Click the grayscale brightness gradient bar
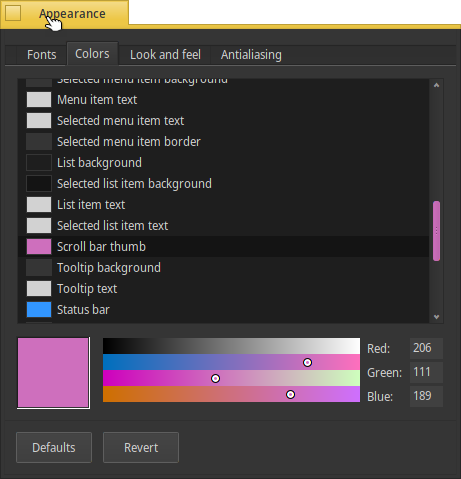Image resolution: width=461 pixels, height=479 pixels. coord(231,346)
